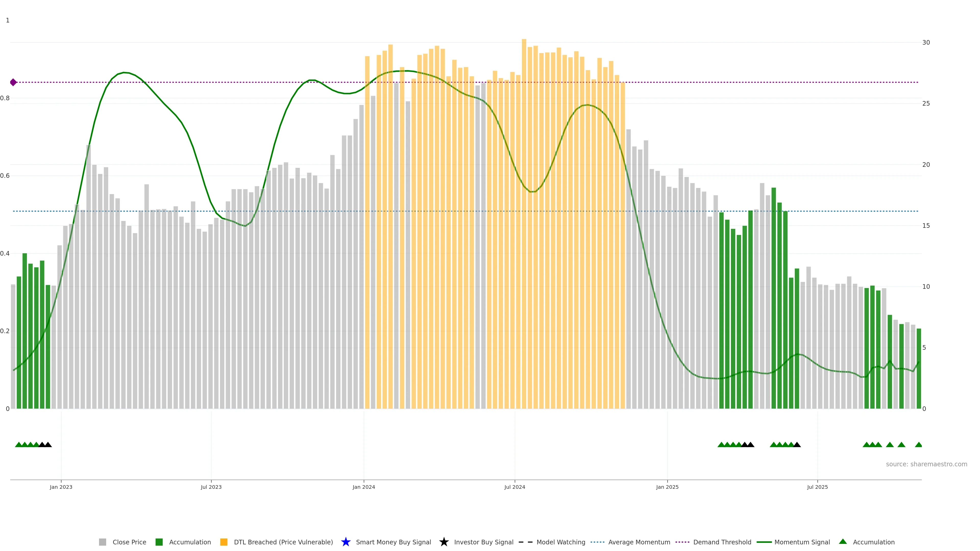Toggle the Close Price legend label
Viewport: 980px width, 551px height.
[x=129, y=542]
